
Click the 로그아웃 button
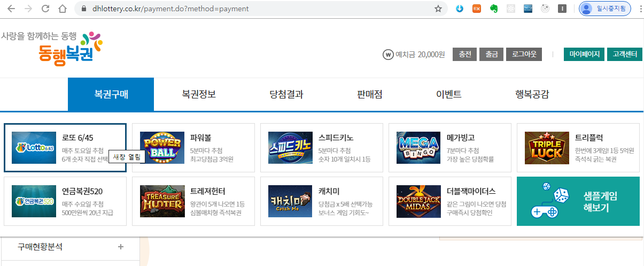(x=524, y=55)
